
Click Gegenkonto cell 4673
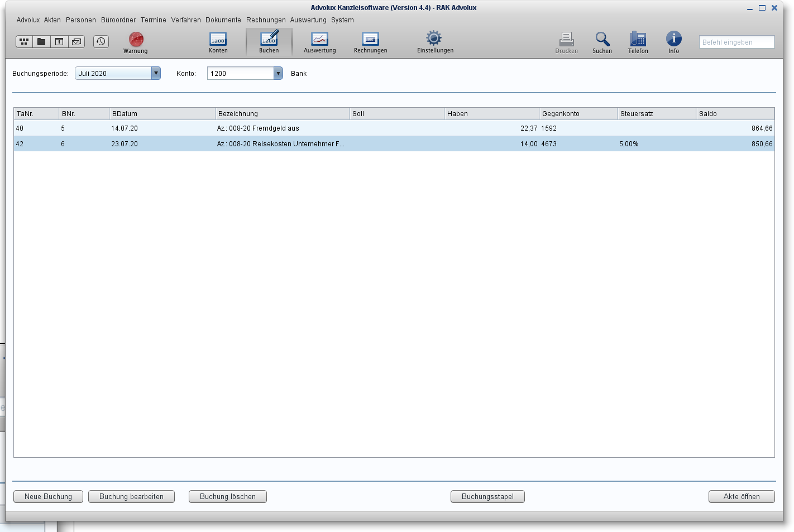(x=549, y=144)
